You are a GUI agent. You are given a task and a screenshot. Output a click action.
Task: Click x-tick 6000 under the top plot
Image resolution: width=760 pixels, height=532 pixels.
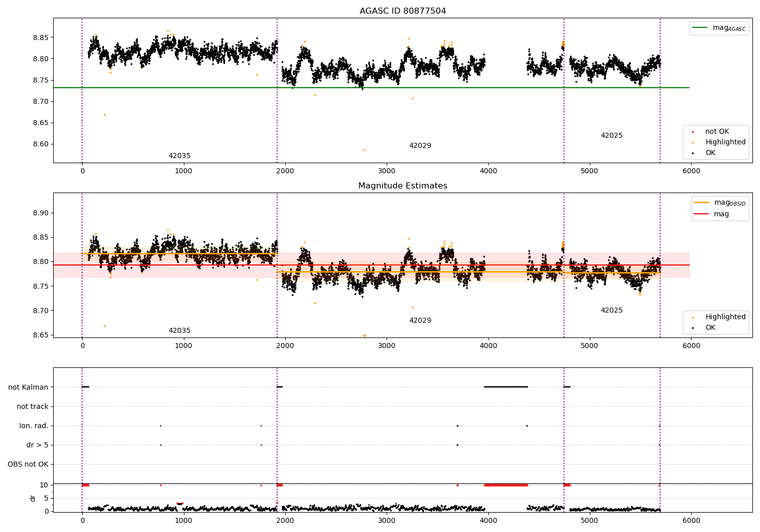point(691,171)
